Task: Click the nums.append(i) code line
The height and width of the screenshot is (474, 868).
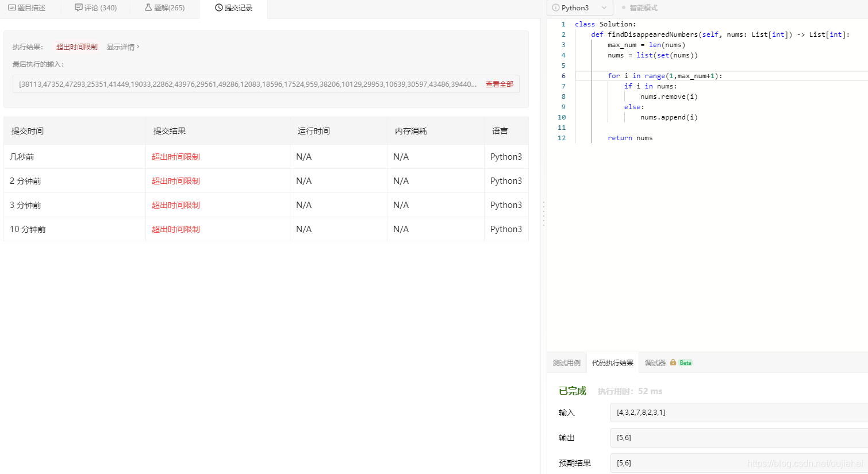Action: click(x=669, y=117)
